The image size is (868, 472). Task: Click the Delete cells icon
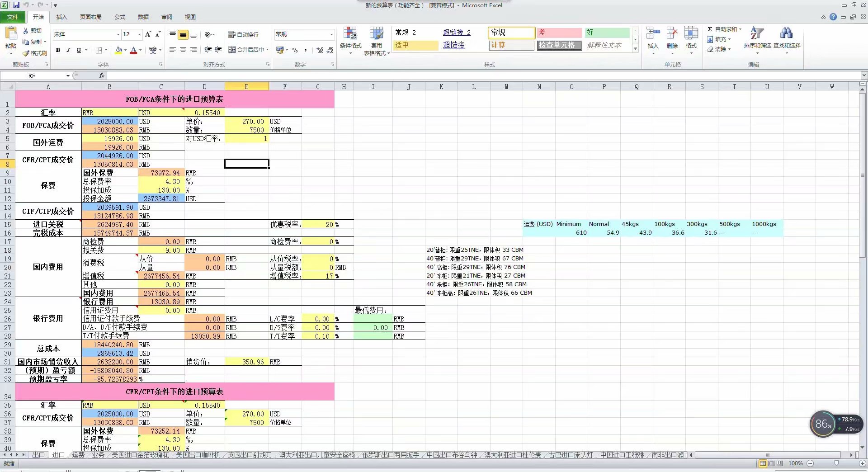click(672, 34)
